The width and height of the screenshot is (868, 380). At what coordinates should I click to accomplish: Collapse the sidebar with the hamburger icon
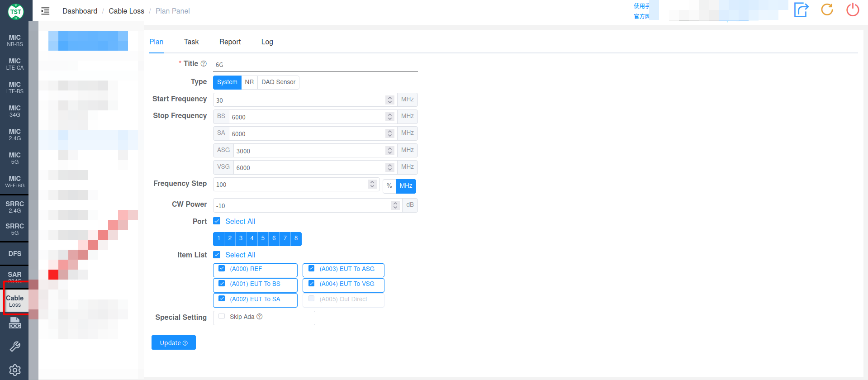[45, 11]
